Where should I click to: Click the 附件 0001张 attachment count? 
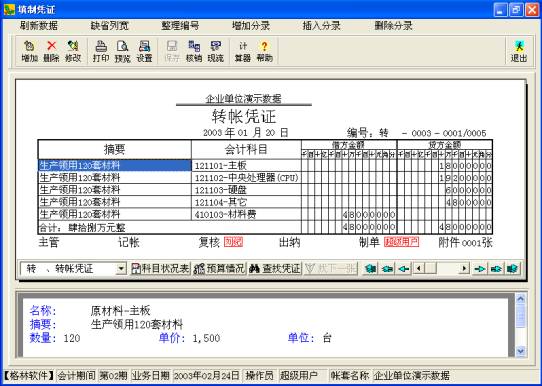pos(465,242)
